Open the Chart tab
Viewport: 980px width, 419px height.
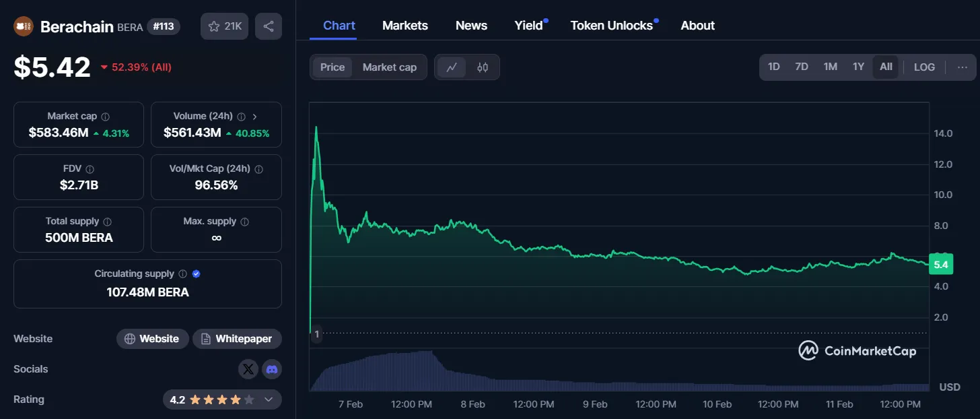pos(339,26)
